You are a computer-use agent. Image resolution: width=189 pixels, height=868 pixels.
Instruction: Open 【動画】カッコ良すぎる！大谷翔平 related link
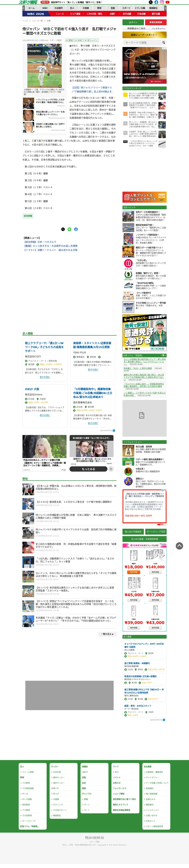click(x=51, y=246)
